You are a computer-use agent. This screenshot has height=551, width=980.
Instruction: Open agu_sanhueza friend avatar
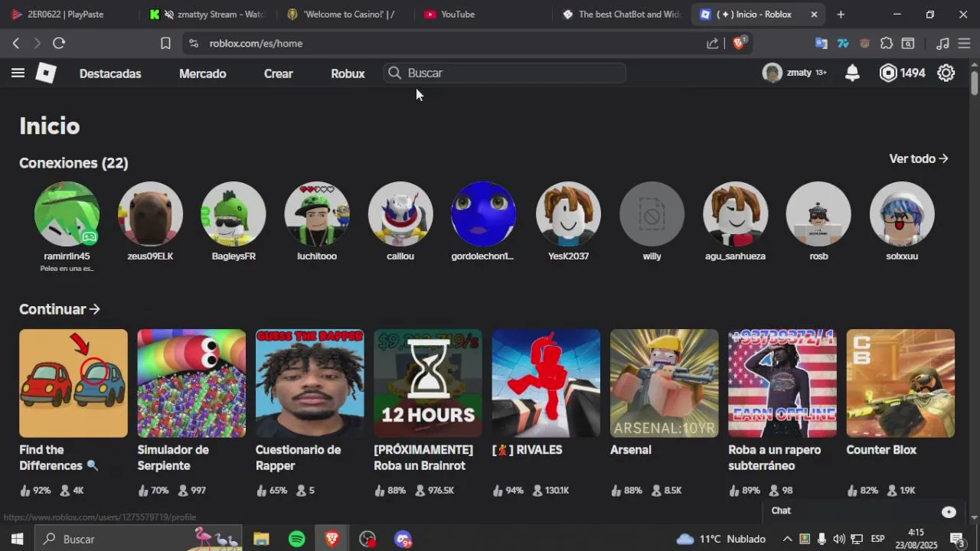(x=735, y=214)
